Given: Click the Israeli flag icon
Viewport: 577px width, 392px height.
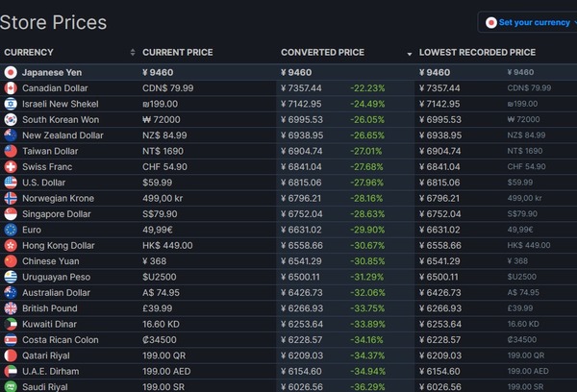Looking at the screenshot, I should click(11, 104).
